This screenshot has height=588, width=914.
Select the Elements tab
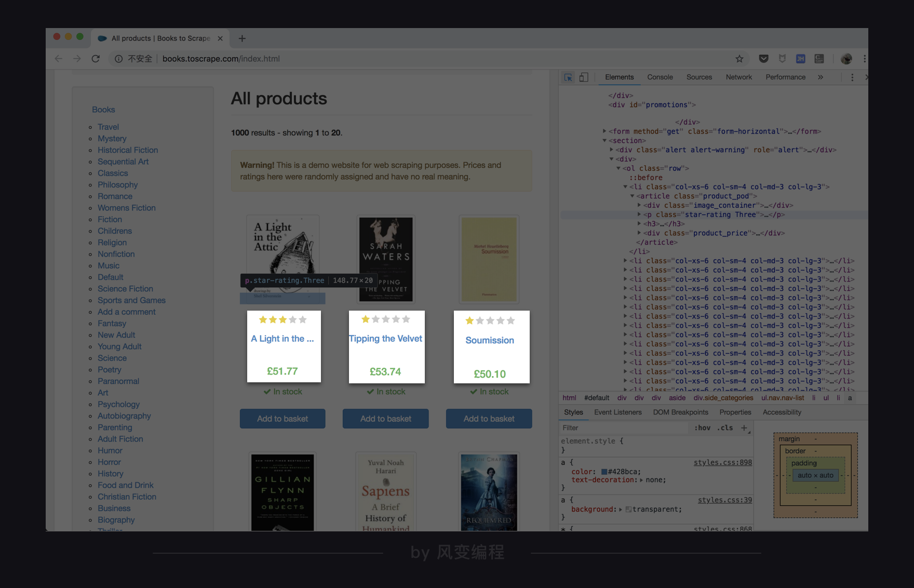point(619,77)
